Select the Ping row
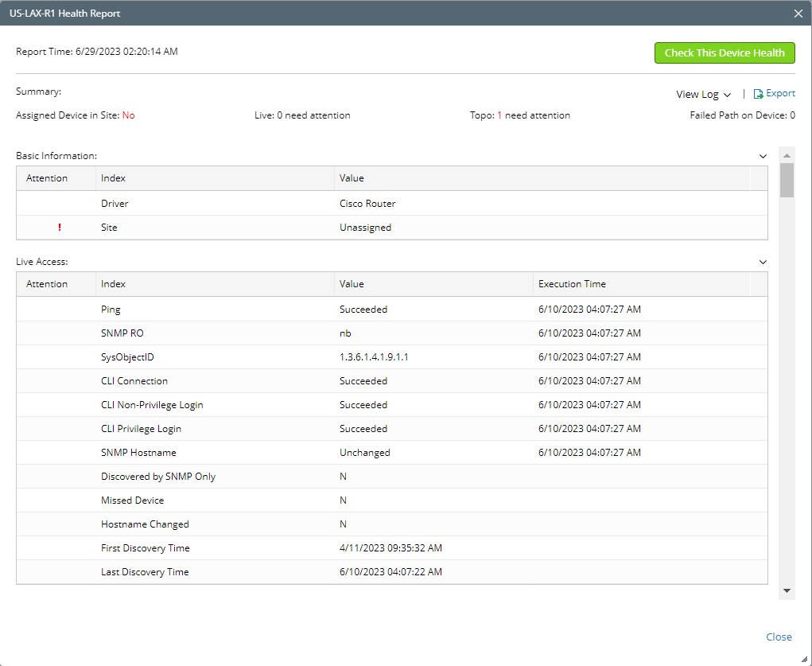The image size is (812, 666). [111, 310]
